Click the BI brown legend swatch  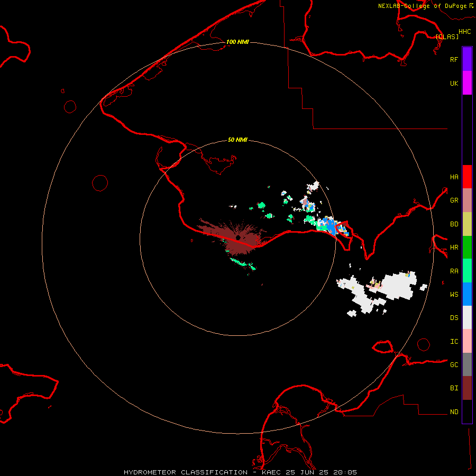tap(467, 388)
